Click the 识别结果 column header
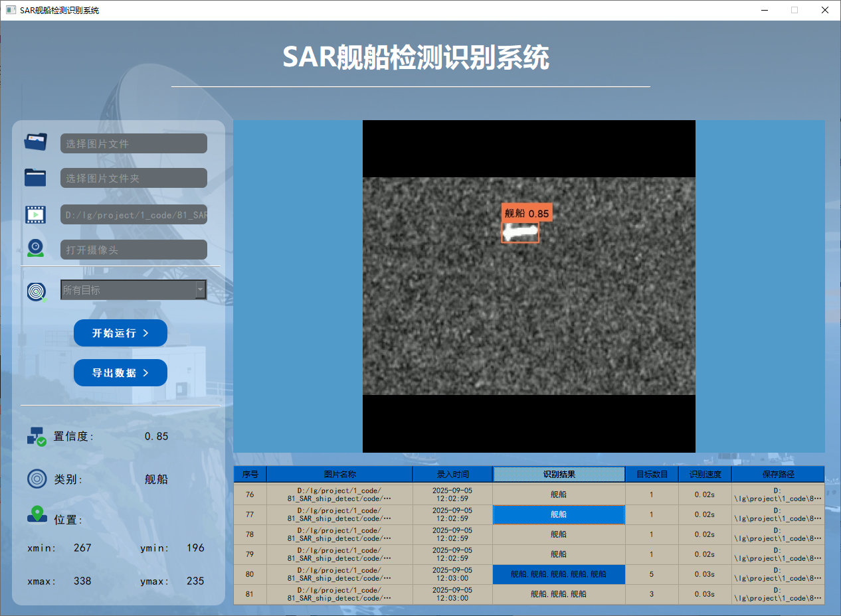The height and width of the screenshot is (616, 841). coord(559,474)
